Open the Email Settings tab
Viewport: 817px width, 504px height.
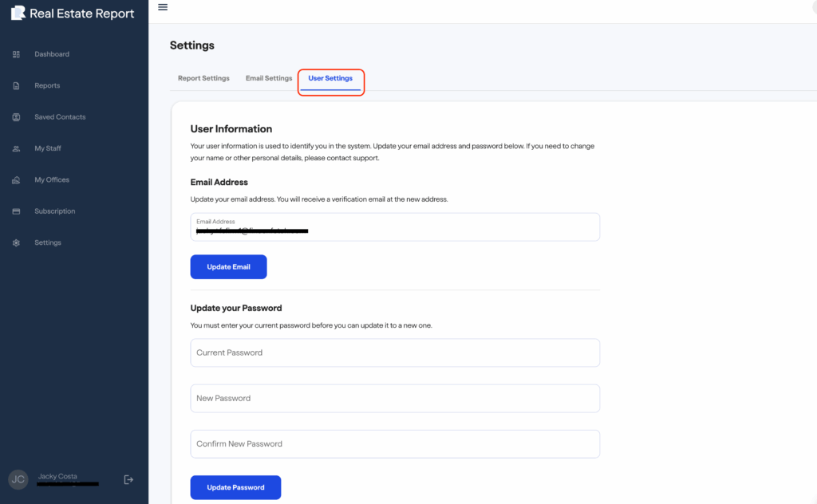pyautogui.click(x=268, y=77)
